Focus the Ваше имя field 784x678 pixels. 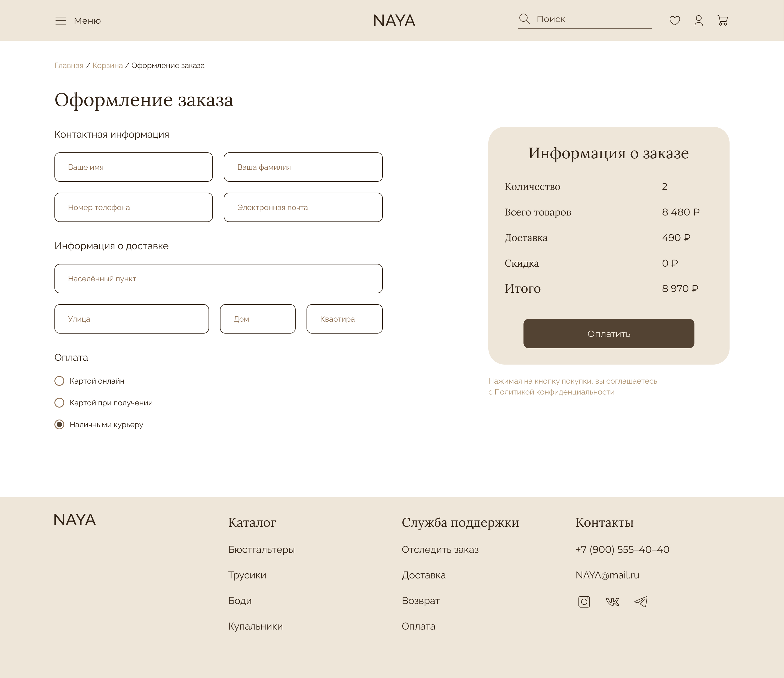pos(134,167)
